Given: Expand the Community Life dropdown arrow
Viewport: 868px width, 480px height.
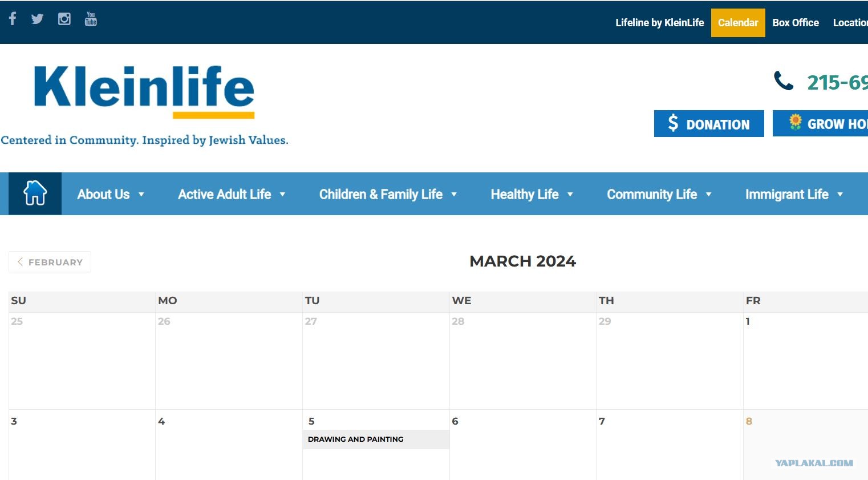Looking at the screenshot, I should tap(709, 195).
